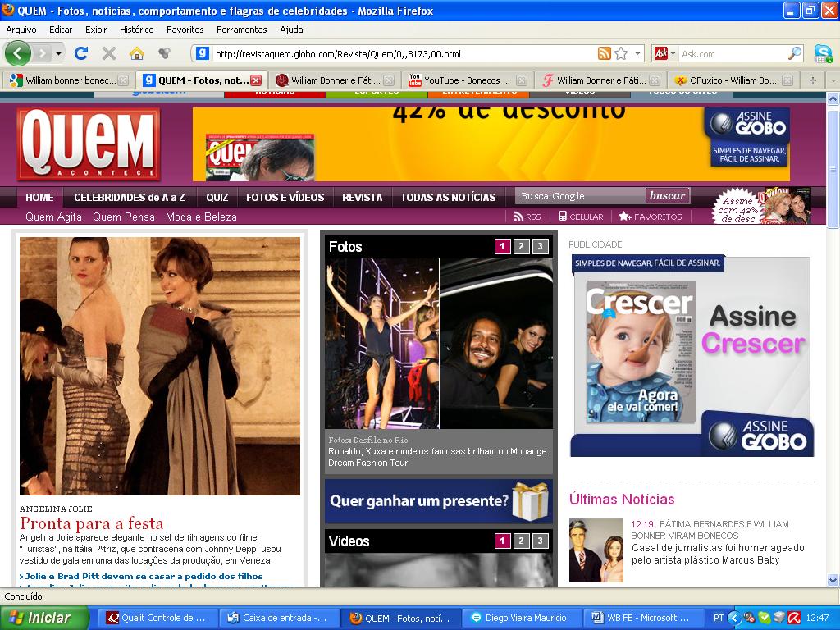Click the green back navigation arrow

coord(18,53)
